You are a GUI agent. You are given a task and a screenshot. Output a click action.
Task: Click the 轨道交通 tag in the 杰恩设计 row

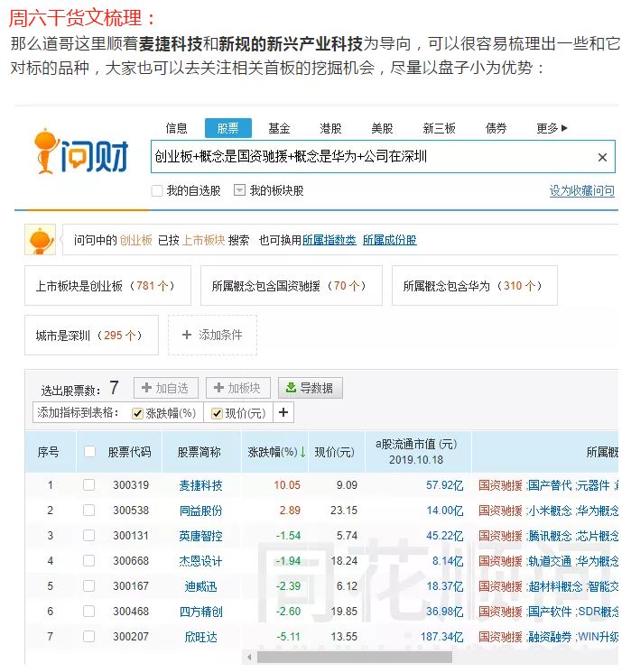(x=550, y=561)
